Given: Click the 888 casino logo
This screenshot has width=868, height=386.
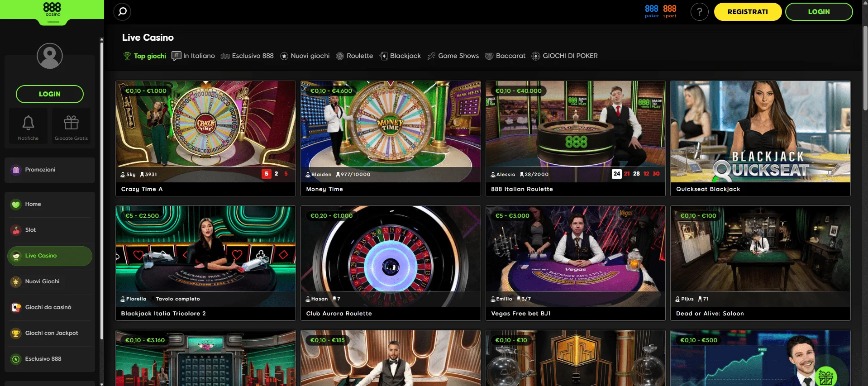Looking at the screenshot, I should pos(52,9).
